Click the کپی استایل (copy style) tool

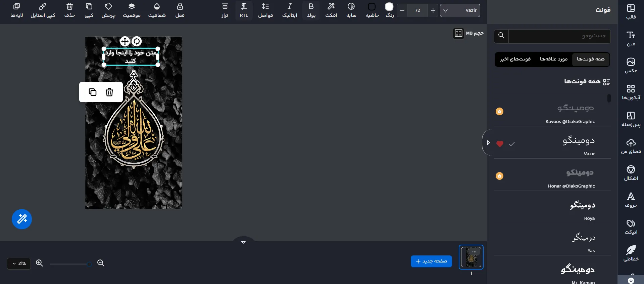click(x=43, y=10)
